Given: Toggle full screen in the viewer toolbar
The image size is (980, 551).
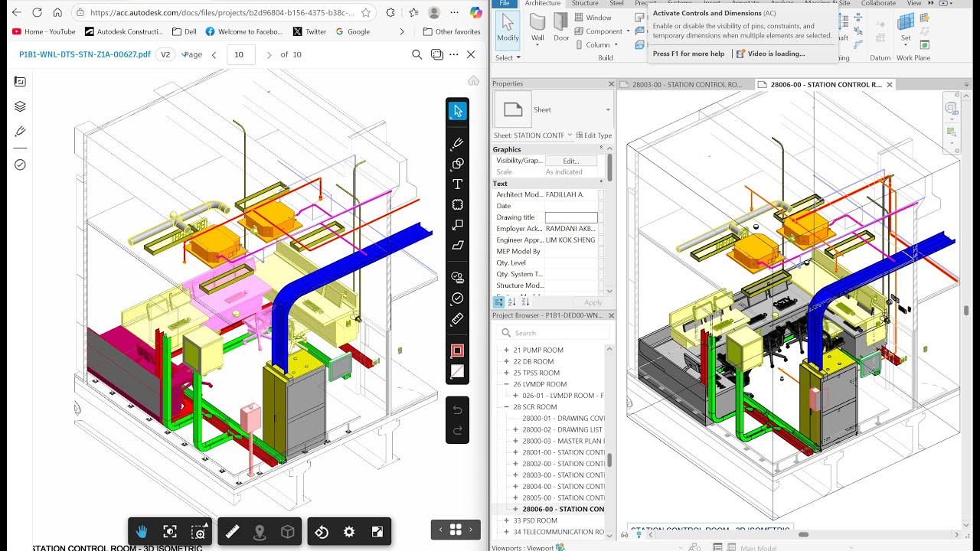Looking at the screenshot, I should (x=377, y=532).
